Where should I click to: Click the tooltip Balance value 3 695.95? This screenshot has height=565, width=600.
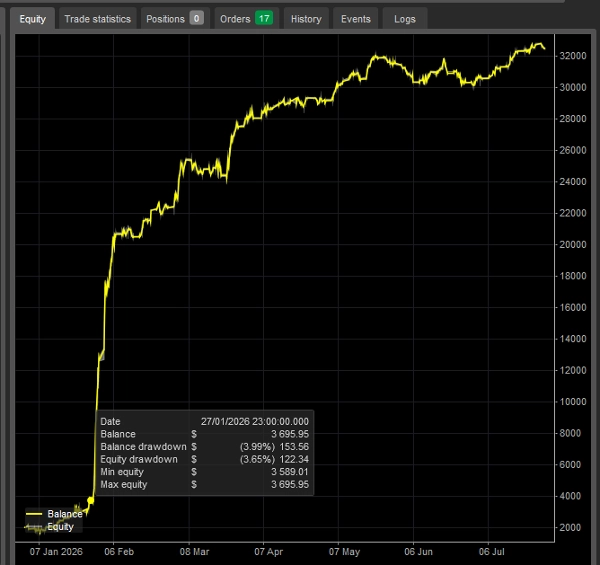[290, 434]
